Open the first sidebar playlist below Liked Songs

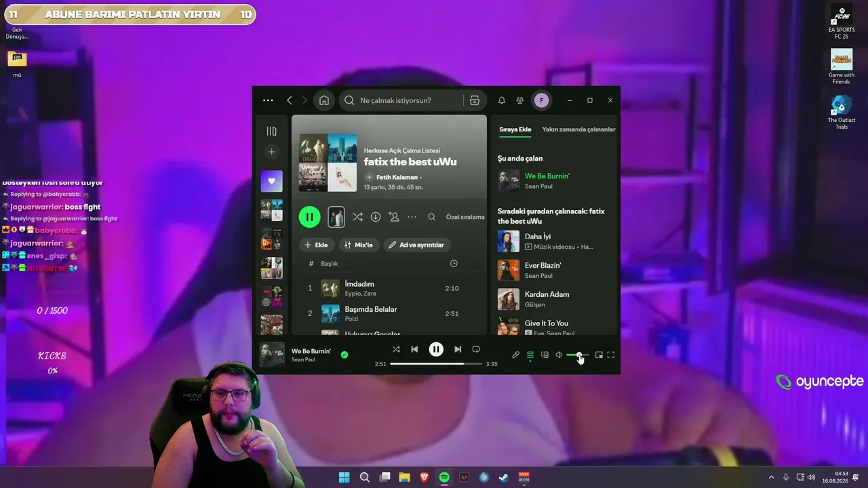click(272, 210)
